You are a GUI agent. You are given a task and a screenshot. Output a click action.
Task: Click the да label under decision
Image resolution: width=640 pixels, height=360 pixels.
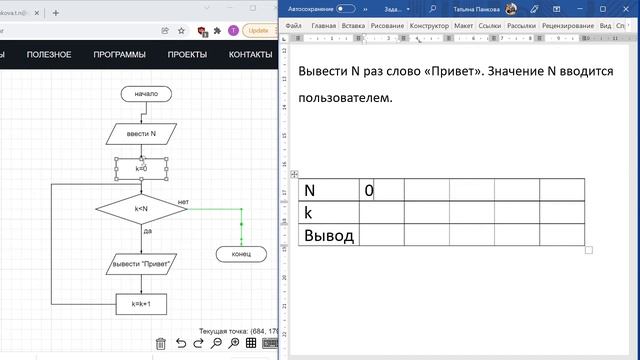click(x=148, y=231)
